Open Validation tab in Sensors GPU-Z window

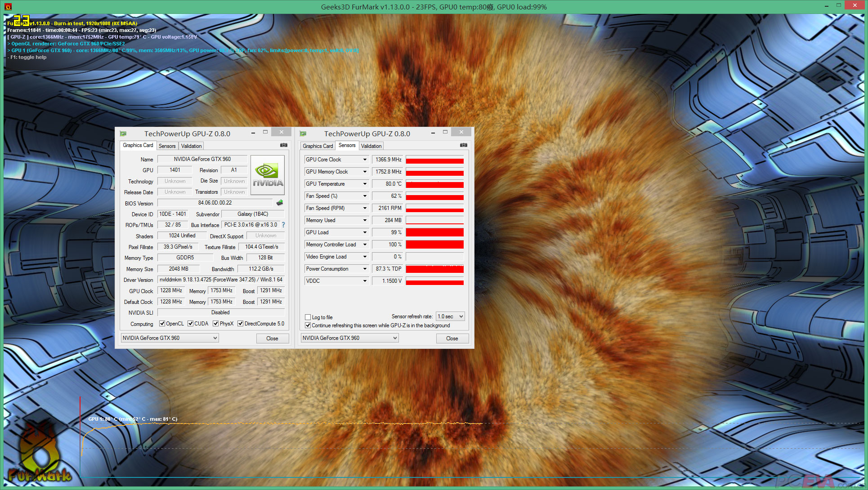point(371,146)
